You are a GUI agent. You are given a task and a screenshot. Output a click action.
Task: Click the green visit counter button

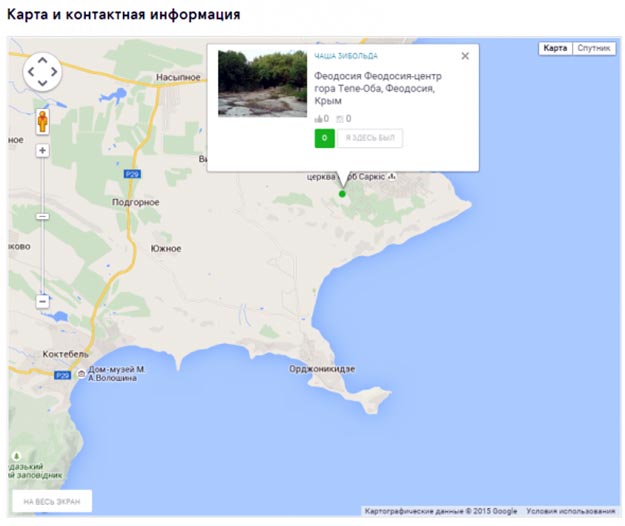point(324,138)
